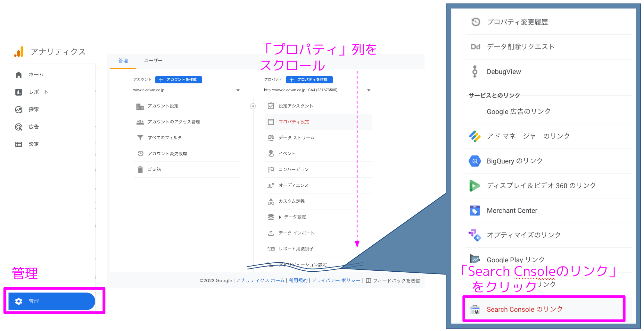
Task: Open Google Play リンク icon
Action: [475, 259]
